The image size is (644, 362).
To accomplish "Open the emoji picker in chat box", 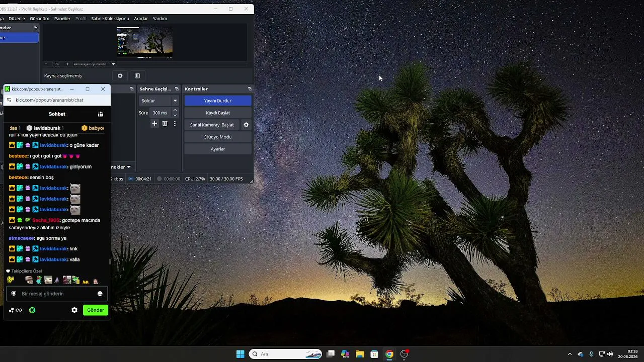I will point(100,294).
